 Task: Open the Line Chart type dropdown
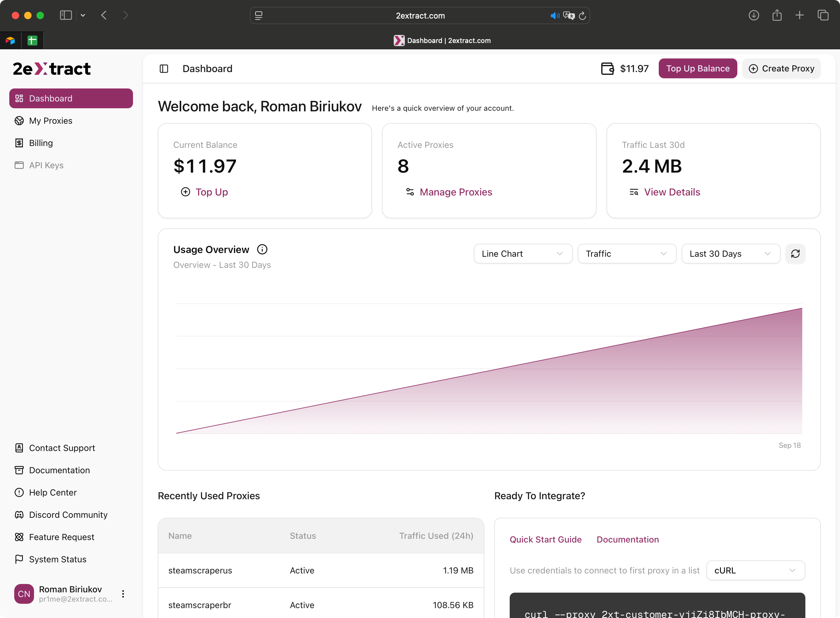coord(522,254)
